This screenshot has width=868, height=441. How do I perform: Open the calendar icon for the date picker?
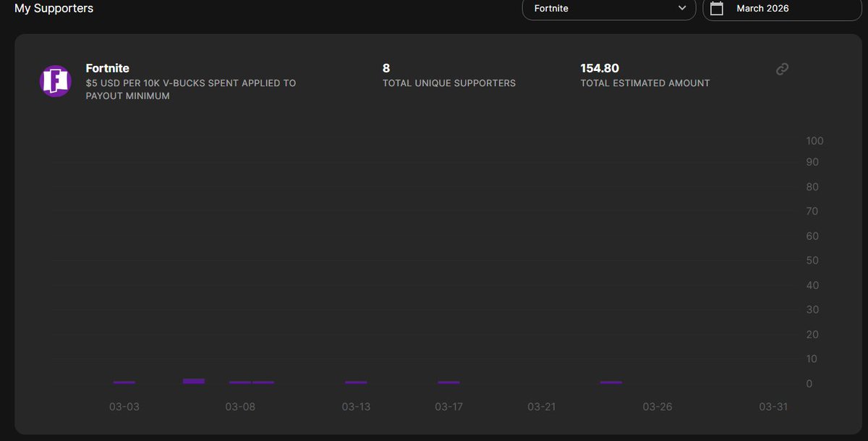pos(717,9)
